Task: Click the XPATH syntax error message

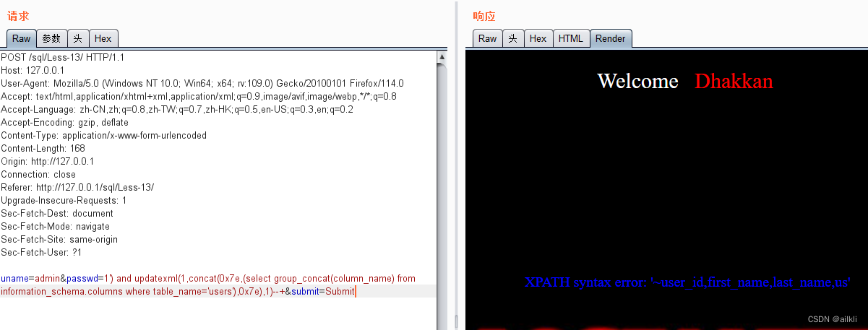Action: (687, 282)
